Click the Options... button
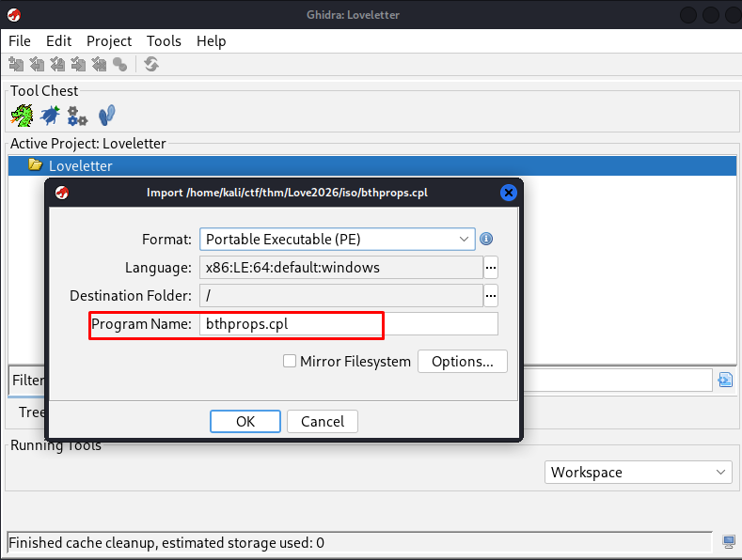This screenshot has width=742, height=560. pos(463,362)
